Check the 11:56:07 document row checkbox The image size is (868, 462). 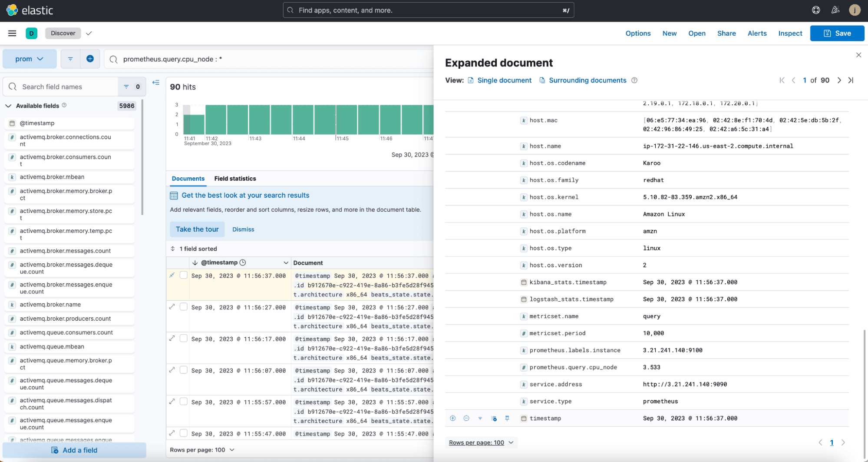point(184,370)
